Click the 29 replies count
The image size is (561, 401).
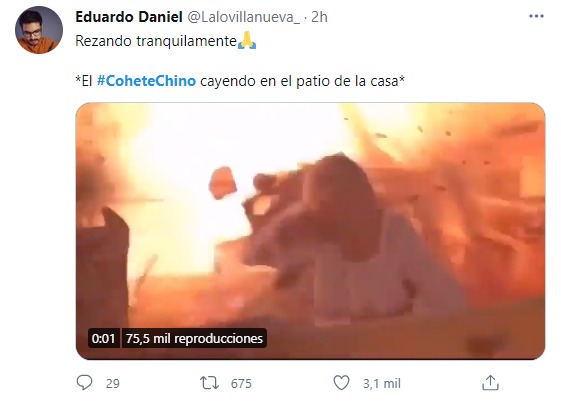coord(113,383)
